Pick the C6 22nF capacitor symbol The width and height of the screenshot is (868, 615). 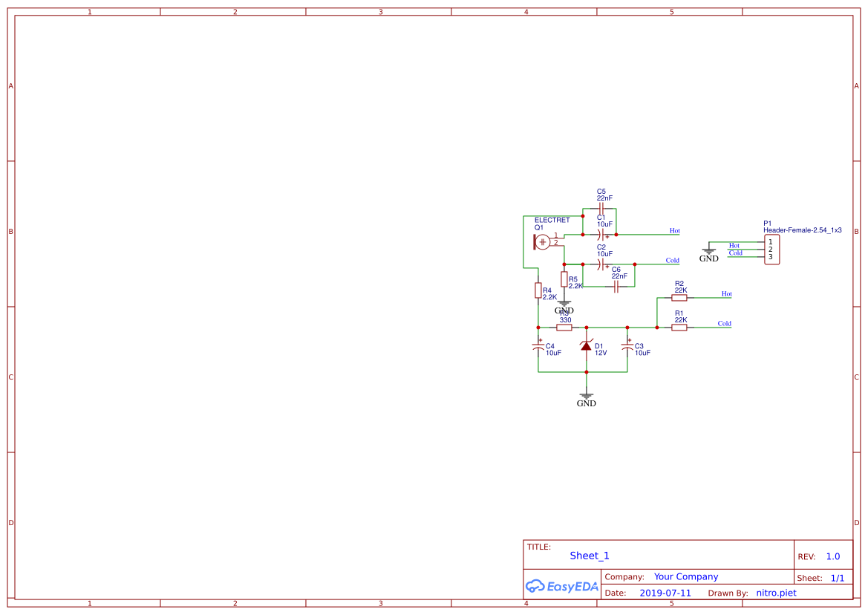[x=616, y=287]
